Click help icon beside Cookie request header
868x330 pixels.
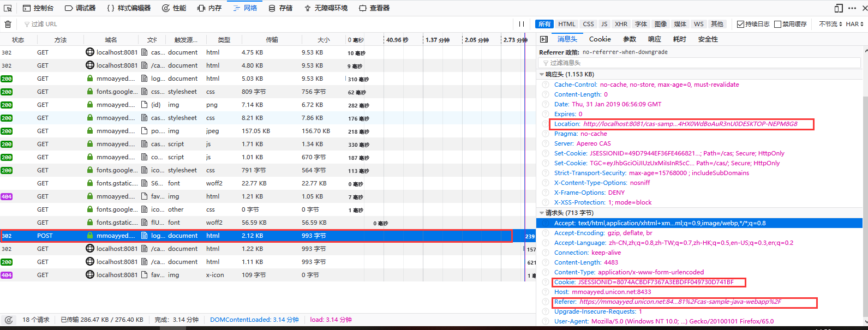pyautogui.click(x=545, y=282)
